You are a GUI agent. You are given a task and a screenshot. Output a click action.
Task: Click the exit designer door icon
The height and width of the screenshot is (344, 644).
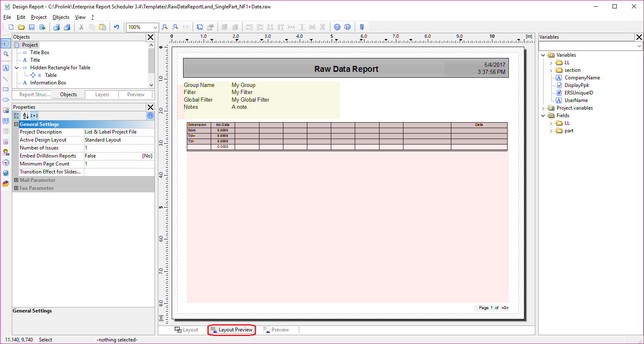click(362, 27)
